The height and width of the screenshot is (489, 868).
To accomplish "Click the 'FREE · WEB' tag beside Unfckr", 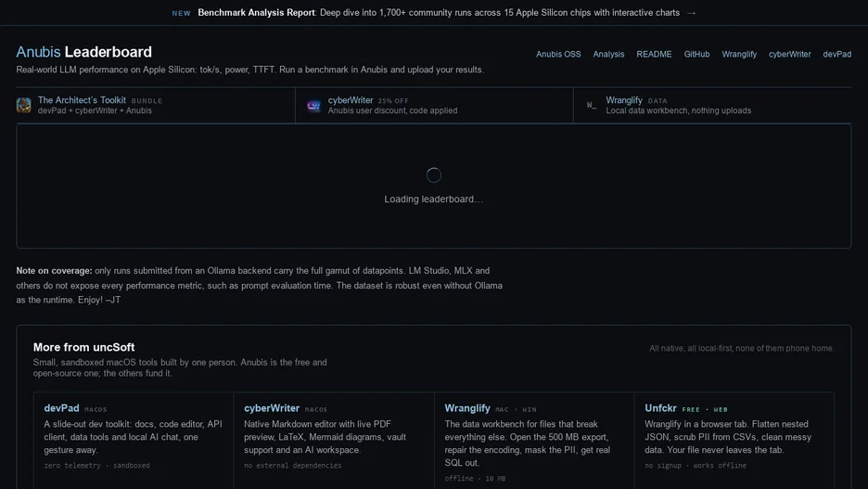I will tap(705, 410).
